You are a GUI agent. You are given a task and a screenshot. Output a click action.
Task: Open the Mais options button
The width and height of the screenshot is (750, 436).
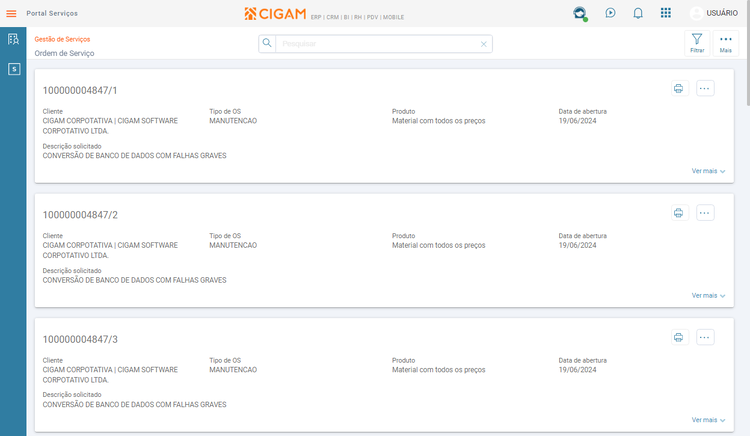726,43
